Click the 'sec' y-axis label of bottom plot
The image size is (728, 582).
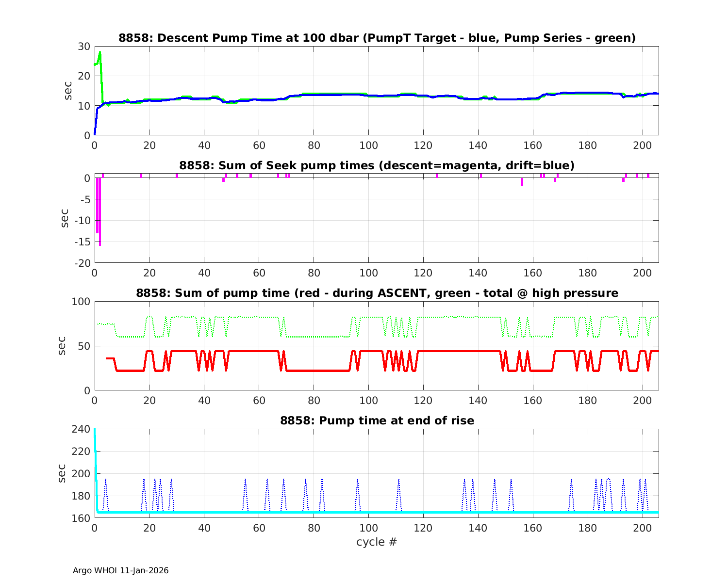pos(62,473)
